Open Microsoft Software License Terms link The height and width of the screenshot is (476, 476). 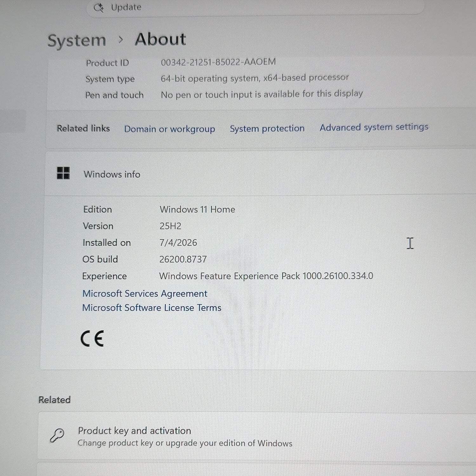[x=152, y=308]
